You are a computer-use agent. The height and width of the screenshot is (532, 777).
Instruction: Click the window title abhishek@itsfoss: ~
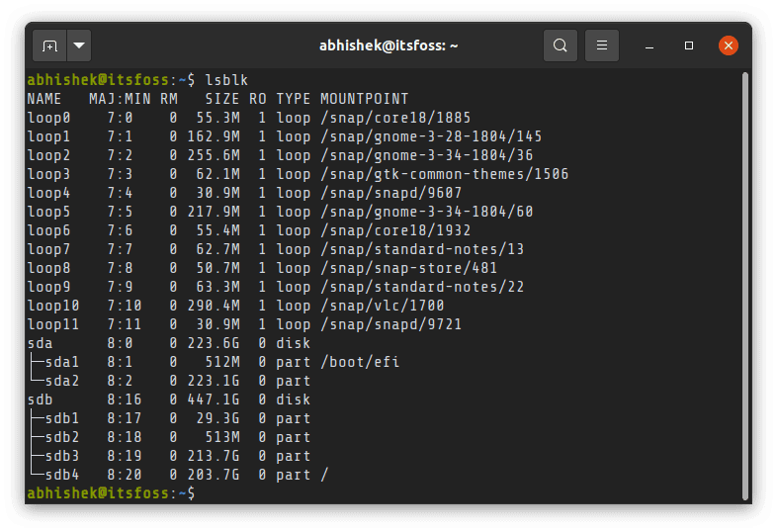tap(388, 45)
